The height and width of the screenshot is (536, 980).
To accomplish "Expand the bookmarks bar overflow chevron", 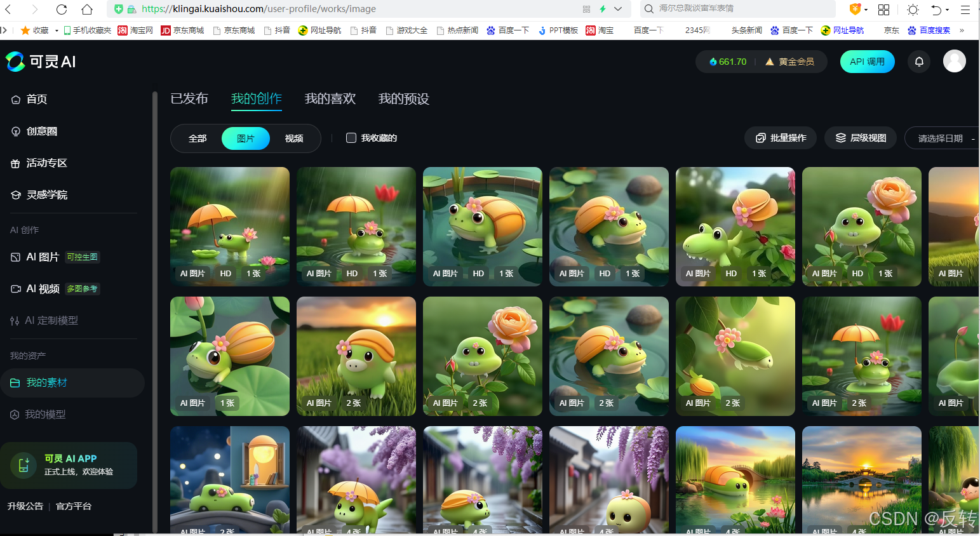I will click(962, 30).
